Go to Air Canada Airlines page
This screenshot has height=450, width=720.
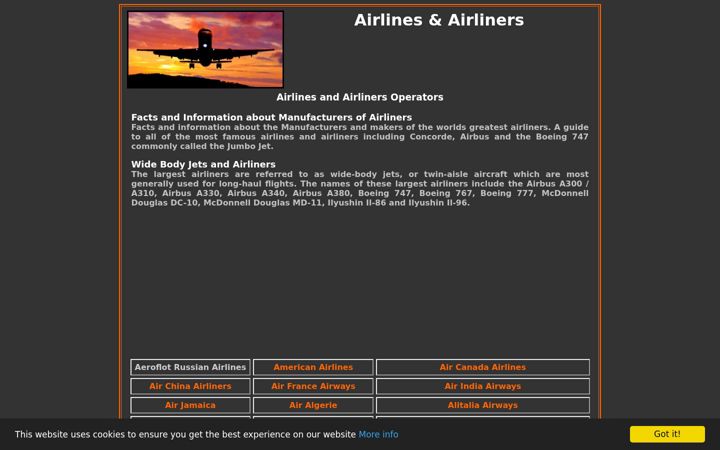coord(483,367)
